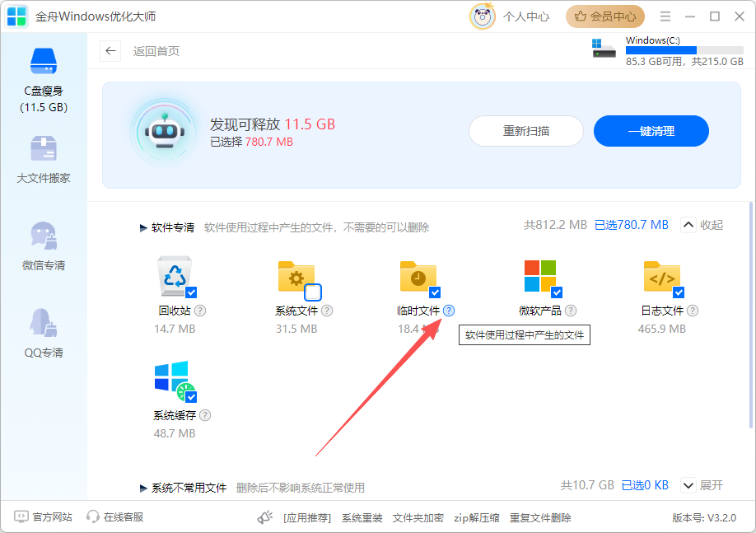This screenshot has height=533, width=756.
Task: Open 会员中心 membership button
Action: coord(605,16)
